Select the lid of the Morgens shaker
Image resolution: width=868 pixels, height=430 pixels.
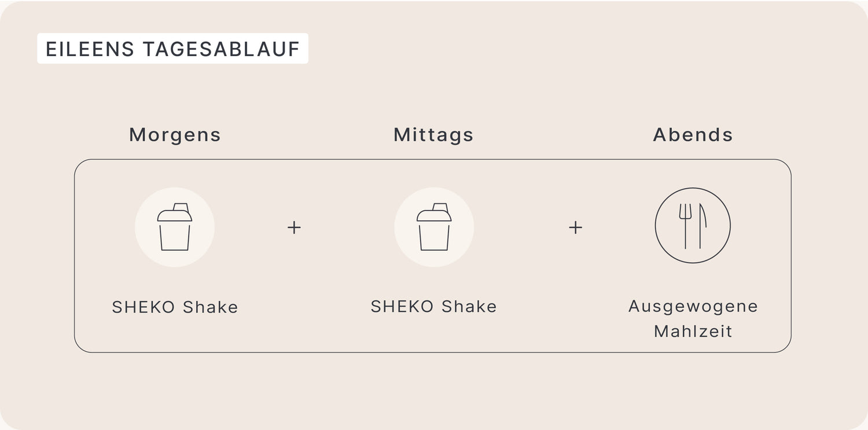pos(175,212)
